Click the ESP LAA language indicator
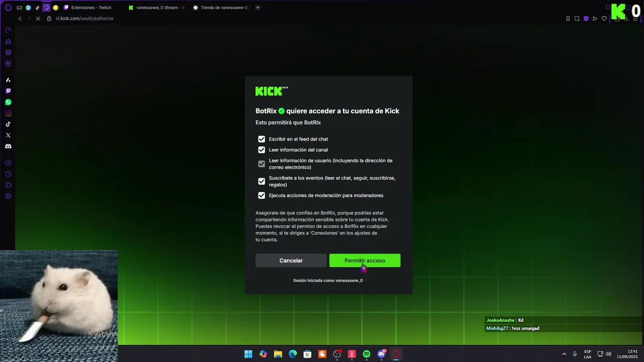 coord(588,354)
